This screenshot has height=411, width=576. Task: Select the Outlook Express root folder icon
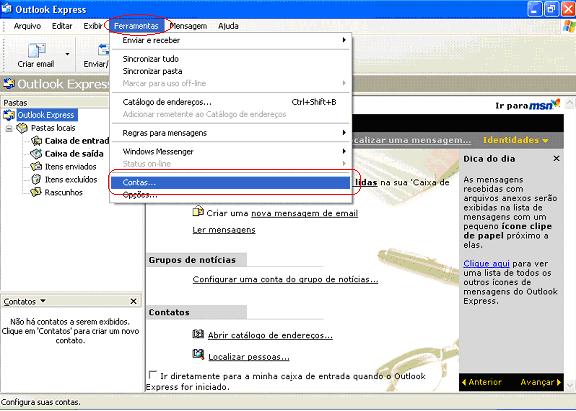click(9, 115)
